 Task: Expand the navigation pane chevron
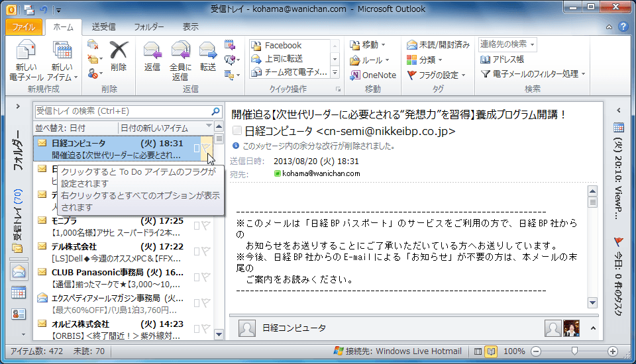pyautogui.click(x=18, y=106)
